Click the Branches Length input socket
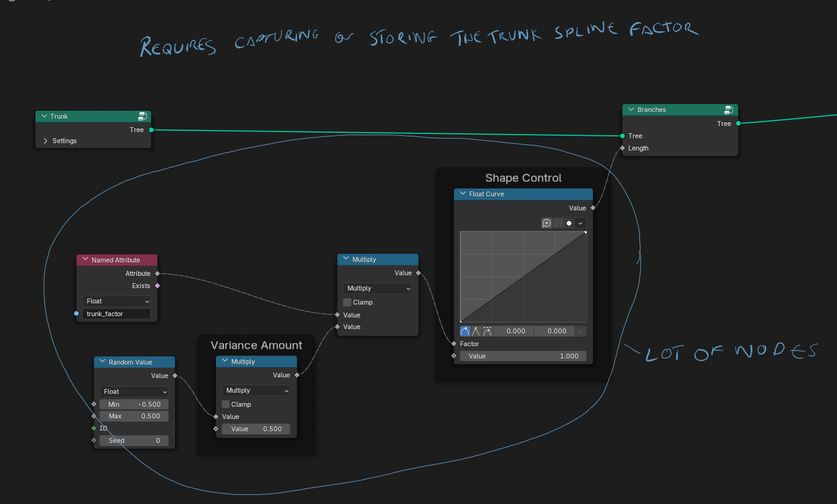This screenshot has width=837, height=504. [622, 148]
